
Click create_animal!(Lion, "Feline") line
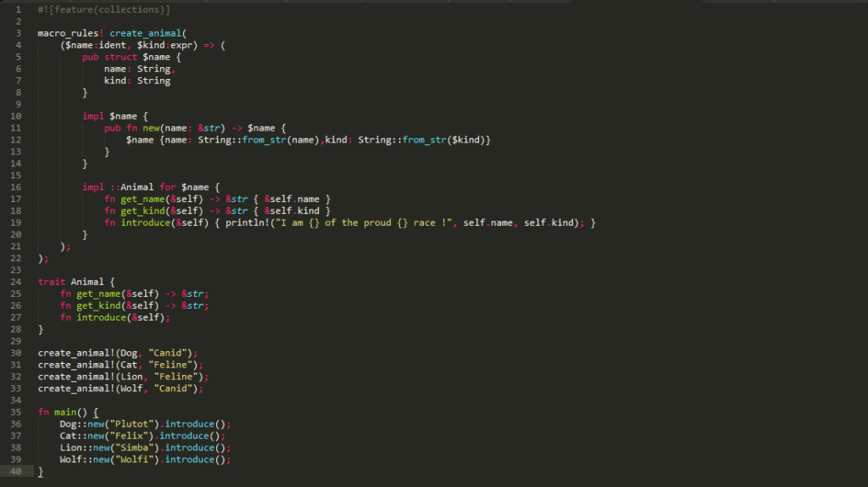124,377
